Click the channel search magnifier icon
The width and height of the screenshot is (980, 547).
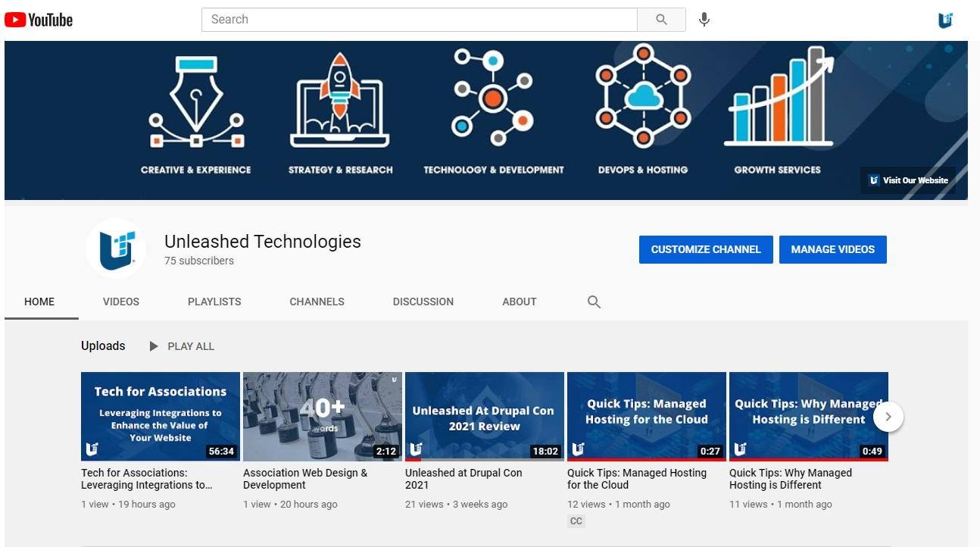coord(594,302)
